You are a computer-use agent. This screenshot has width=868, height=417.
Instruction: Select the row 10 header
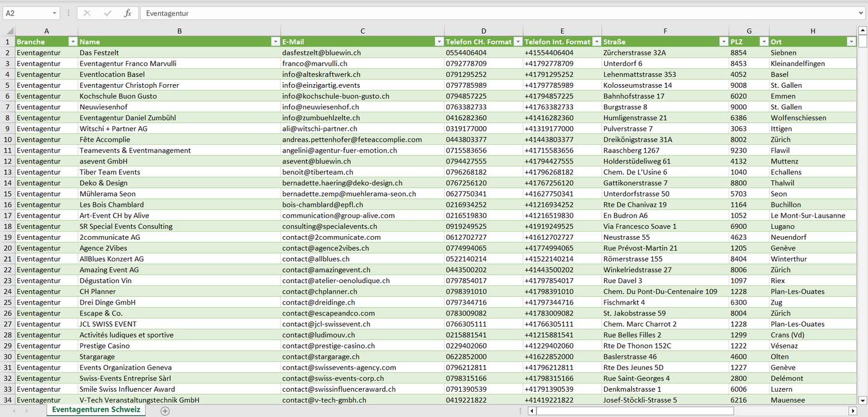coord(8,139)
